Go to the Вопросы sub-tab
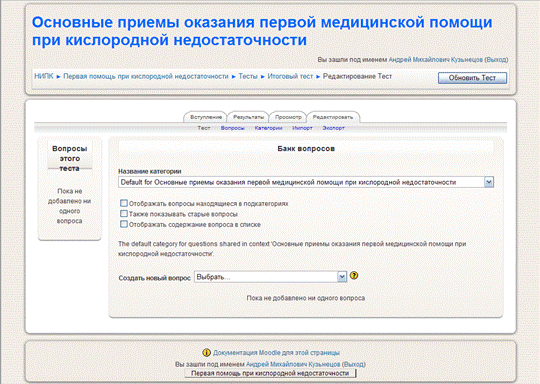This screenshot has height=384, width=540. click(x=232, y=128)
